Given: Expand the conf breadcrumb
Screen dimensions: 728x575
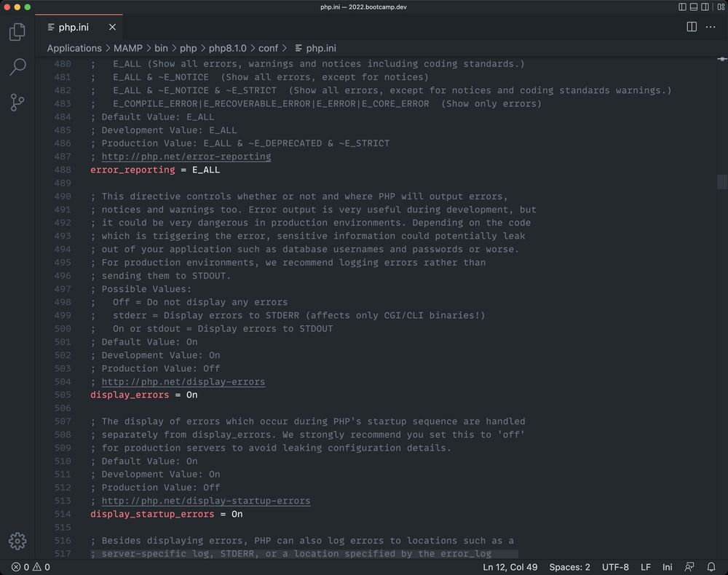Looking at the screenshot, I should [269, 48].
